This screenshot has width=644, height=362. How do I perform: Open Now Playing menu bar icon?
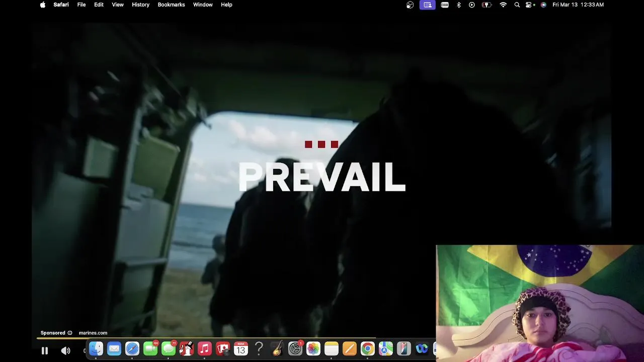(x=472, y=5)
